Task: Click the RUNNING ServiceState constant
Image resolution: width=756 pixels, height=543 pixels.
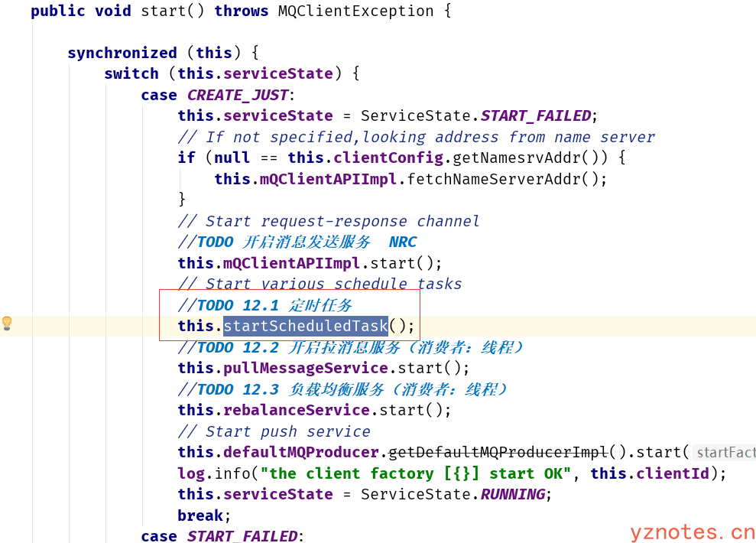Action: (x=513, y=494)
